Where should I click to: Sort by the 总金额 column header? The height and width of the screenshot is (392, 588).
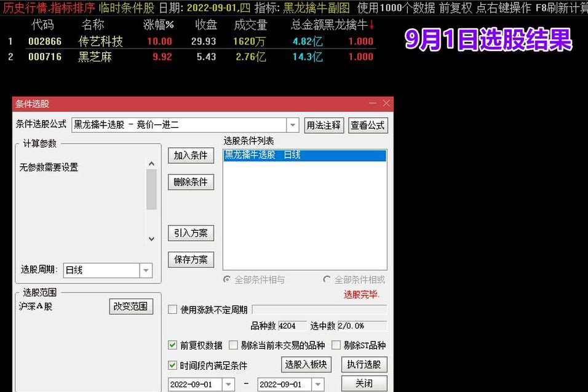[x=307, y=25]
